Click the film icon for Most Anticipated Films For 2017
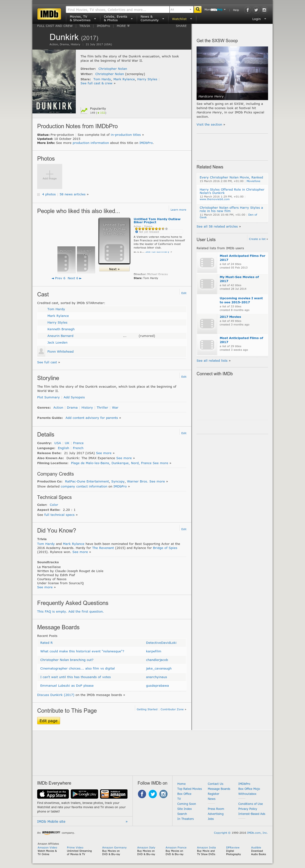 click(207, 263)
